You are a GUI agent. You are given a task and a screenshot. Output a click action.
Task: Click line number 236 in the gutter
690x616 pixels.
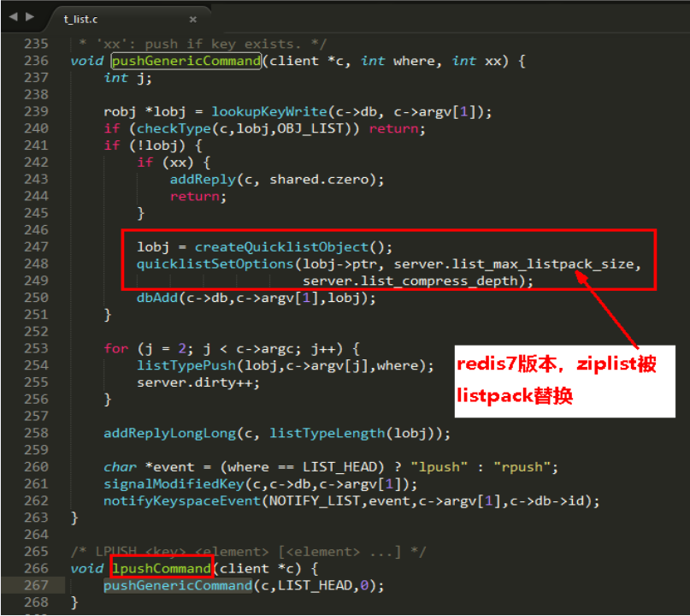36,61
